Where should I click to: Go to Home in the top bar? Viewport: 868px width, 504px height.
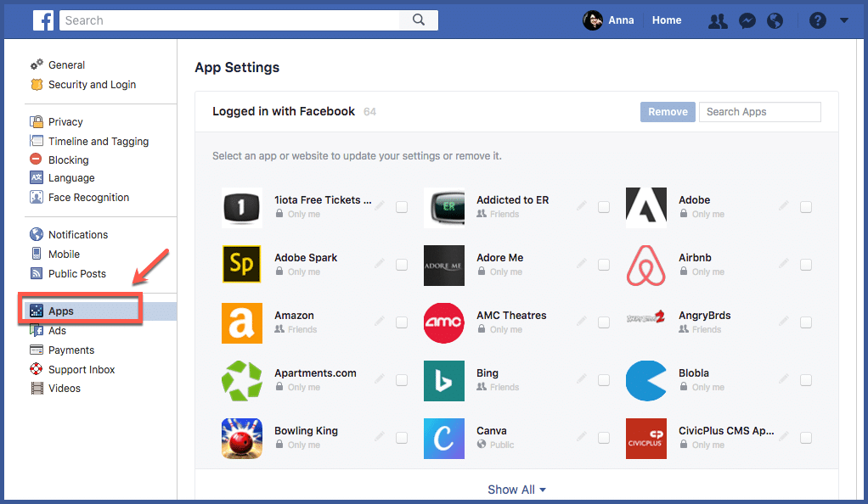coord(667,20)
